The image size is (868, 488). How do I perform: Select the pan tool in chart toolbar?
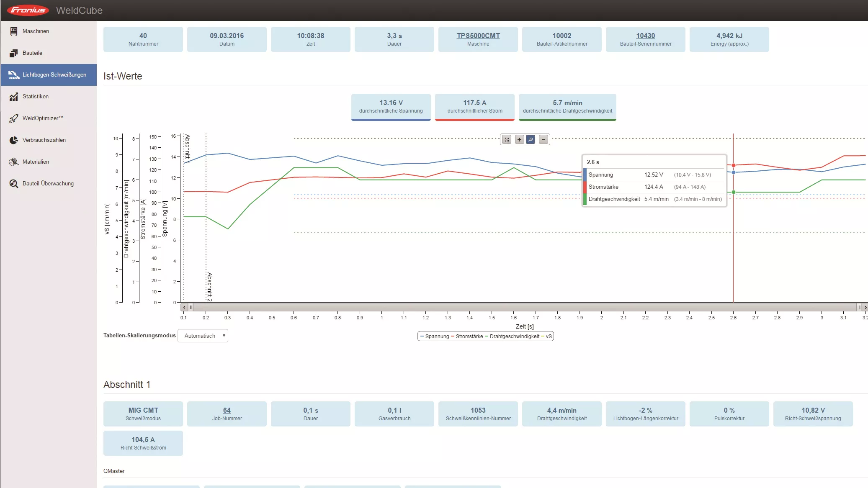coord(519,139)
